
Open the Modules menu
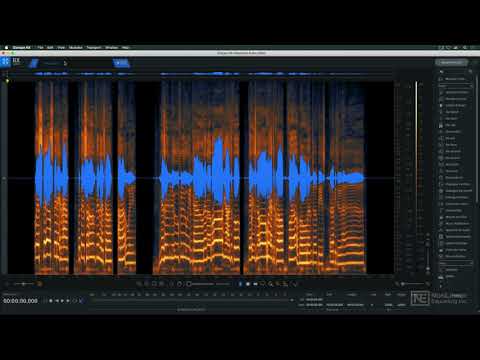click(76, 48)
